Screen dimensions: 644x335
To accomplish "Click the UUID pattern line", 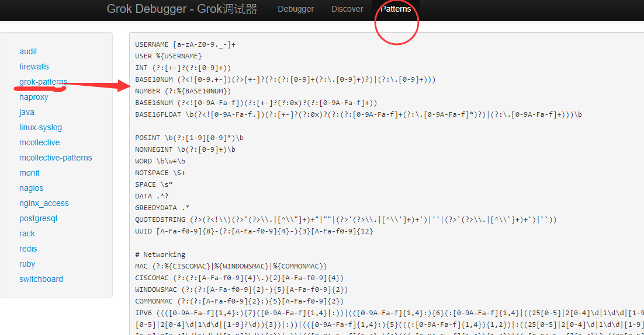I will click(x=254, y=231).
